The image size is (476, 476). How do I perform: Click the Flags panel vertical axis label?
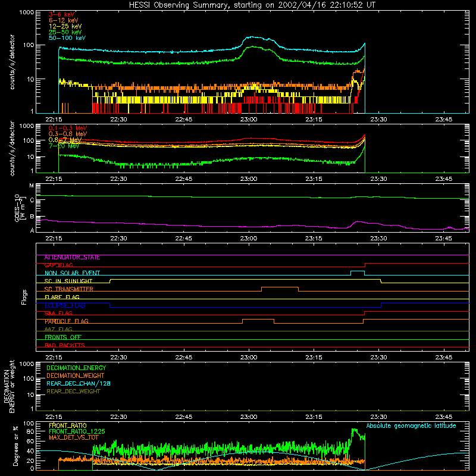24,297
